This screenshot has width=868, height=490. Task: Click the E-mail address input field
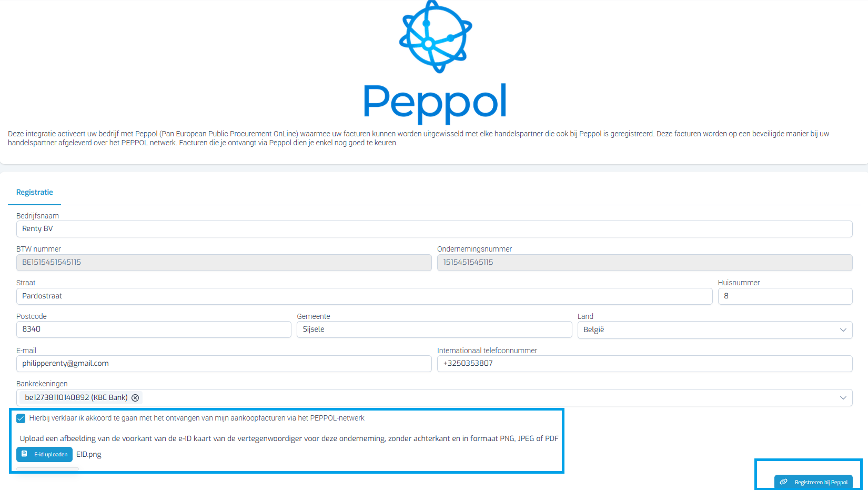pos(224,364)
